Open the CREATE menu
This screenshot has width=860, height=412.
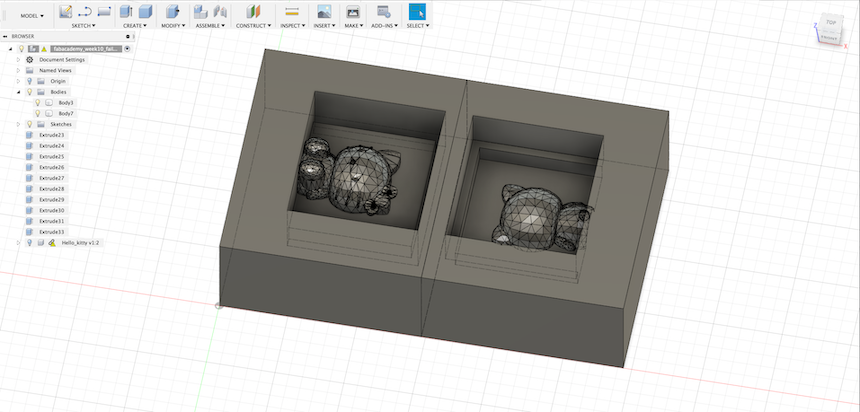[135, 26]
